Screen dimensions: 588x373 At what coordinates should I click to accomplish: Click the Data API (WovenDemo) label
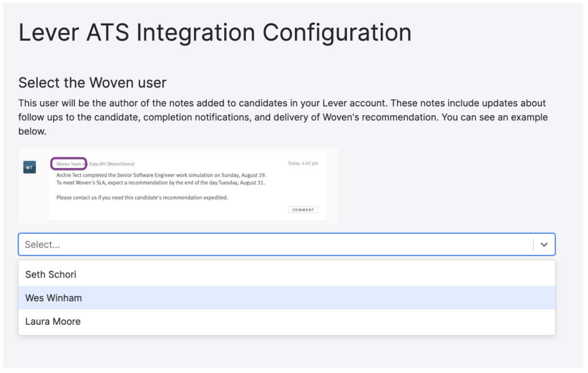pyautogui.click(x=113, y=163)
